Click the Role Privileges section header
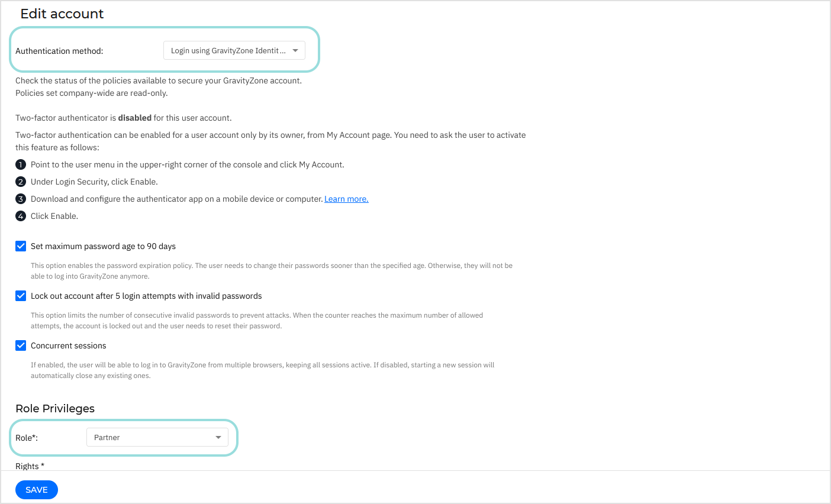 tap(54, 408)
